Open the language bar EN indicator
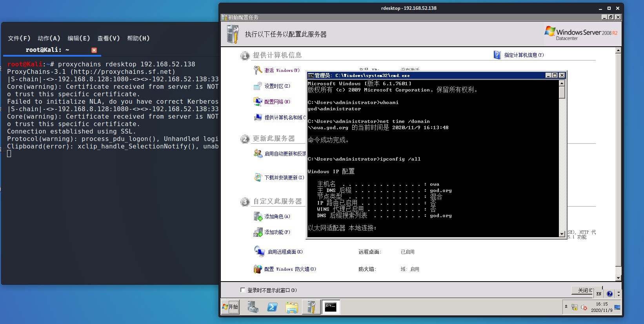Image resolution: width=644 pixels, height=324 pixels. click(599, 294)
